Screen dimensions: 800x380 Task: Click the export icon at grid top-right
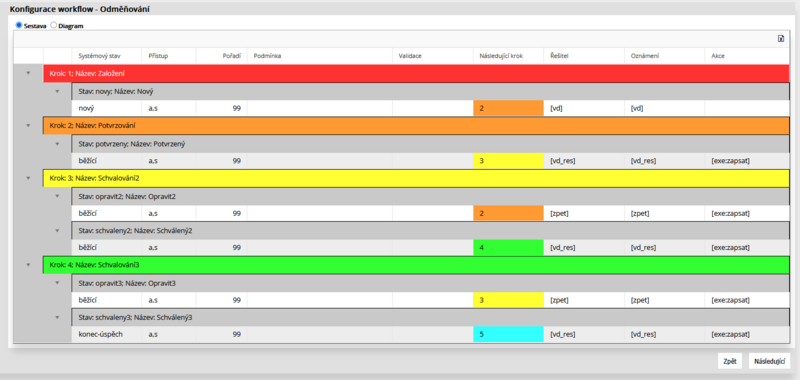[781, 39]
